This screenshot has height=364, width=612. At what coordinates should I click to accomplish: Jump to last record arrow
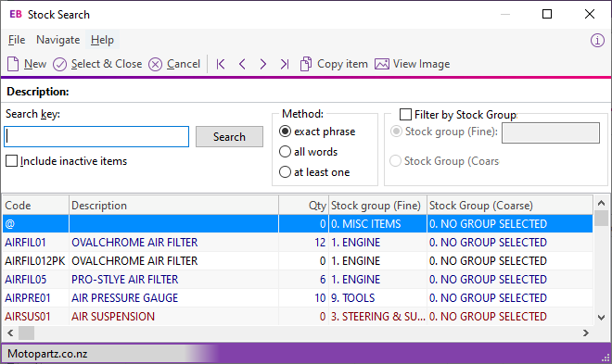coord(285,64)
